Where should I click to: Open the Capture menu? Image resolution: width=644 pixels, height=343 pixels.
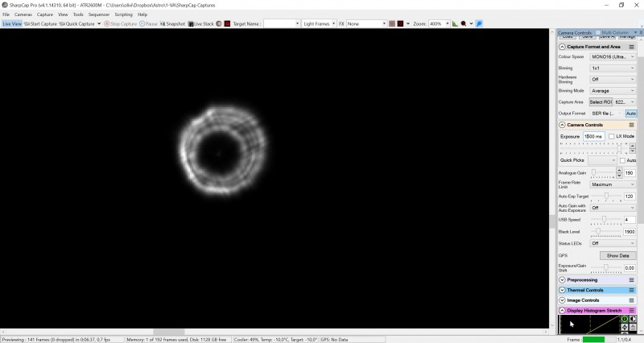[x=45, y=14]
